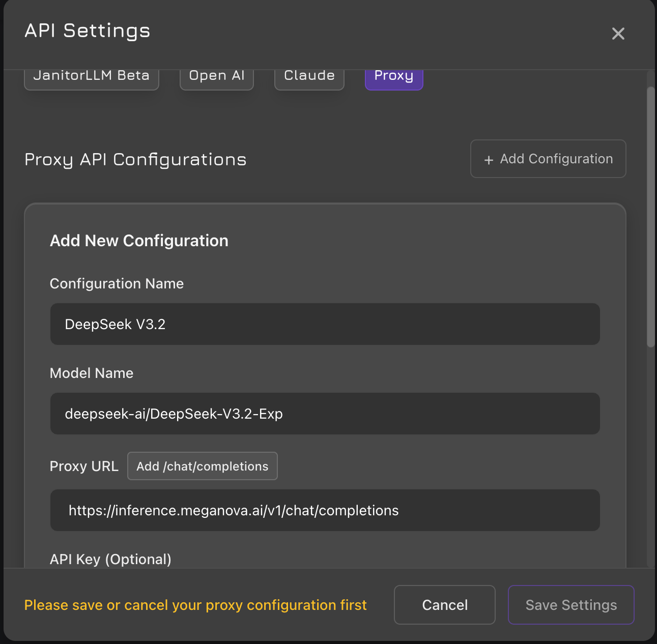Click the Configuration Name label
This screenshot has width=657, height=644.
tap(117, 283)
